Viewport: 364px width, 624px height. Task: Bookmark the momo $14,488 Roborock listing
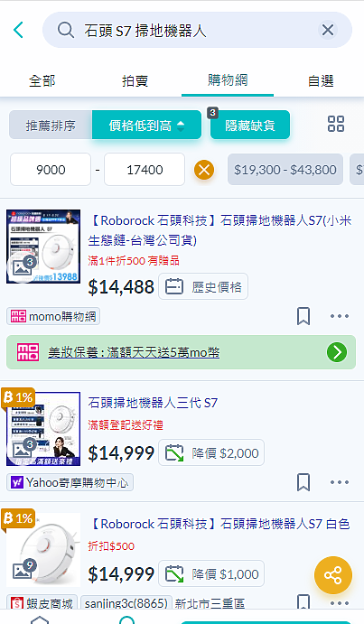tap(303, 316)
